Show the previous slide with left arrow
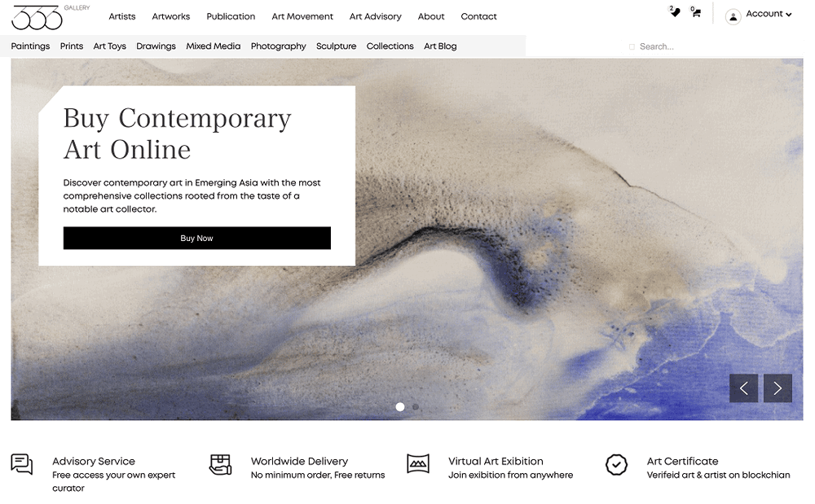Image resolution: width=815 pixels, height=504 pixels. pos(744,388)
